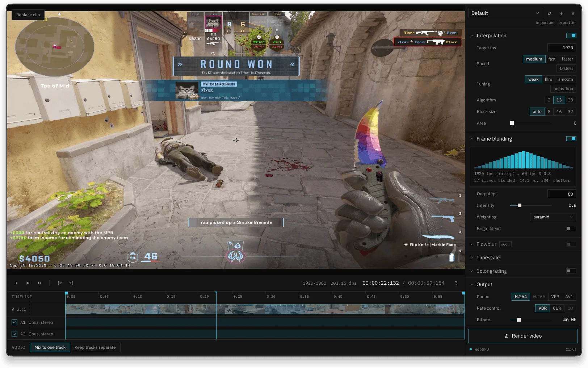Image resolution: width=588 pixels, height=368 pixels.
Task: Skip to the start of the clip
Action: (16, 283)
